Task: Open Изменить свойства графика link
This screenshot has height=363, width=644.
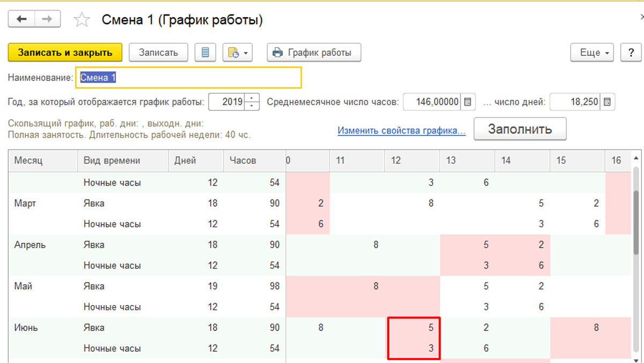Action: [401, 130]
